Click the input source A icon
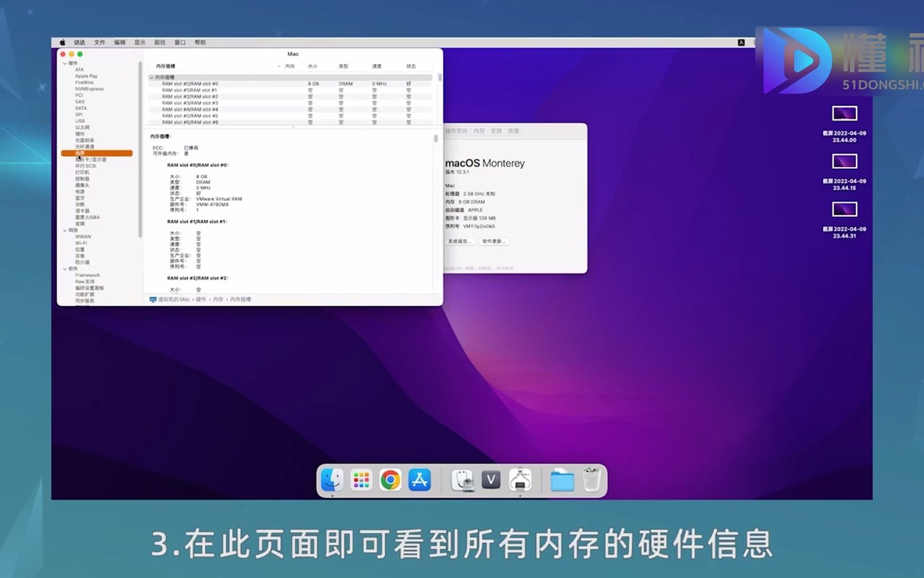The image size is (924, 578). [x=741, y=42]
